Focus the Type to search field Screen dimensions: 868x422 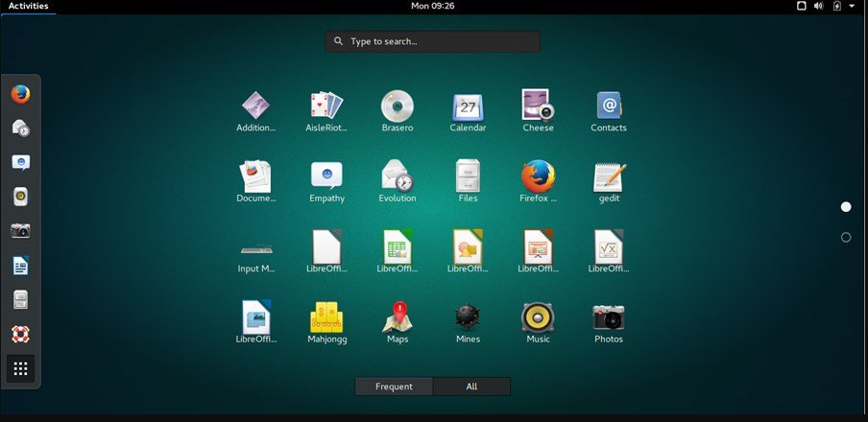coord(432,41)
